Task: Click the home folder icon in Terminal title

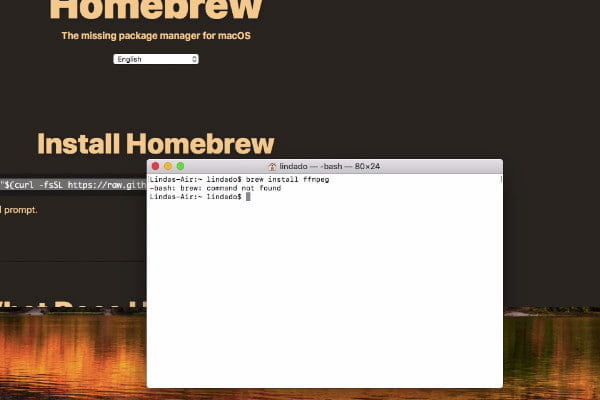Action: pos(272,167)
